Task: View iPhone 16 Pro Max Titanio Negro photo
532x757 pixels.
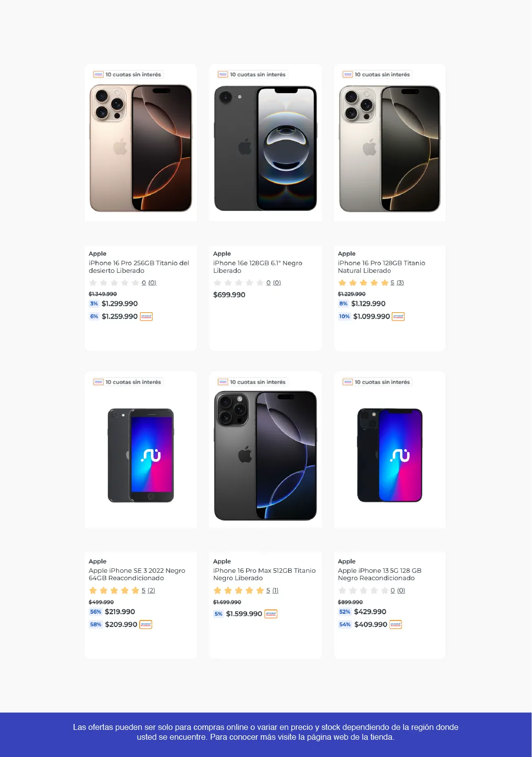Action: click(265, 456)
